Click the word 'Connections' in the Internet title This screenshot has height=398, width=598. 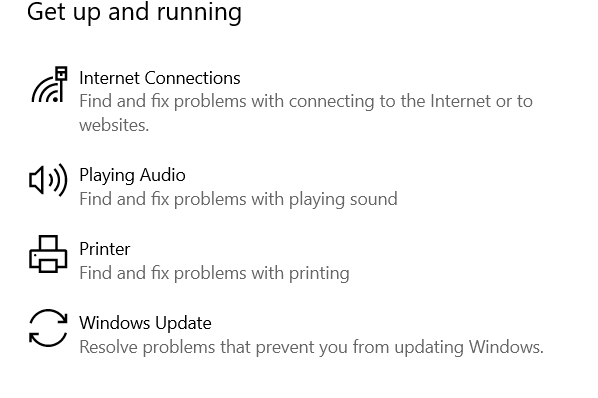tap(193, 78)
